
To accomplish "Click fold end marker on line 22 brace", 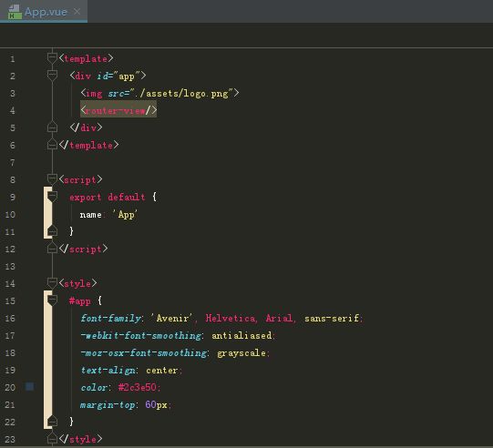I will pyautogui.click(x=52, y=421).
